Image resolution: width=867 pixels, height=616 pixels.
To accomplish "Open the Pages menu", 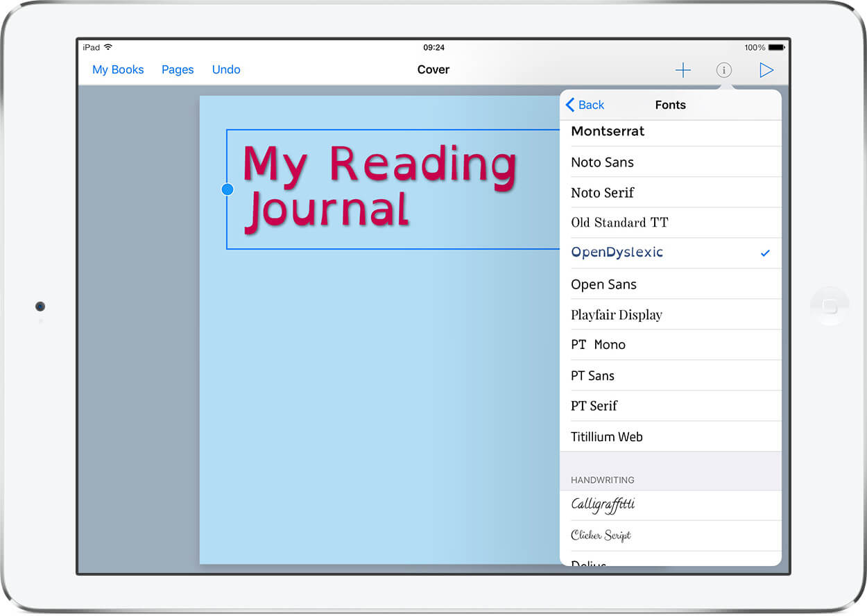I will point(178,69).
